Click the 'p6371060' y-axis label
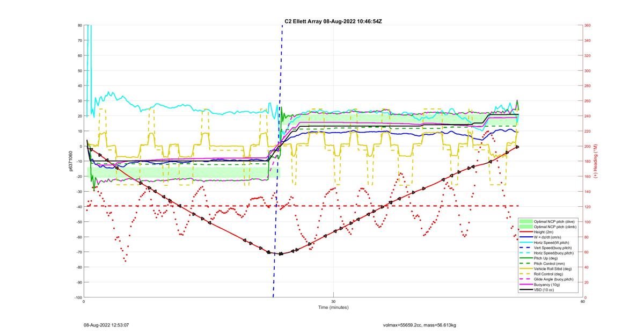Image resolution: width=644 pixels, height=334 pixels. tap(71, 161)
